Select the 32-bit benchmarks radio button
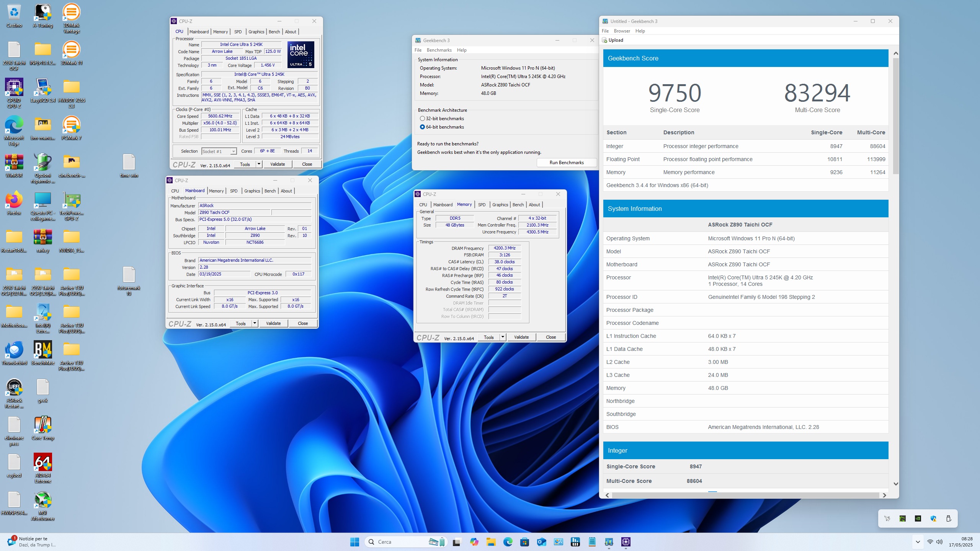The image size is (980, 551). click(422, 119)
